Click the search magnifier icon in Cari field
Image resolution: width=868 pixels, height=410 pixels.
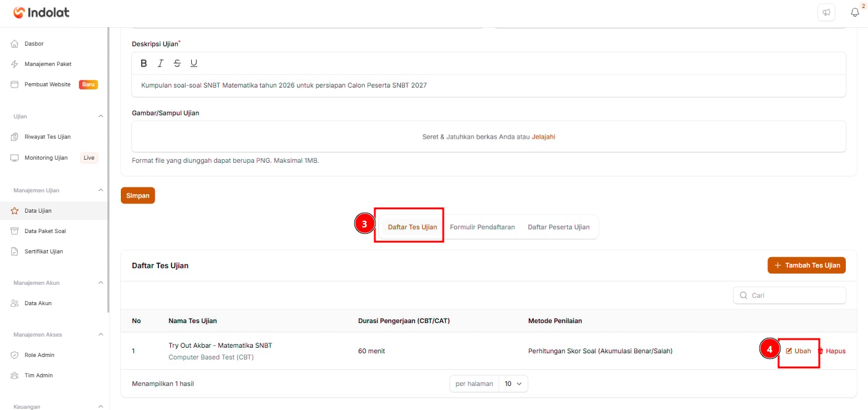click(743, 295)
